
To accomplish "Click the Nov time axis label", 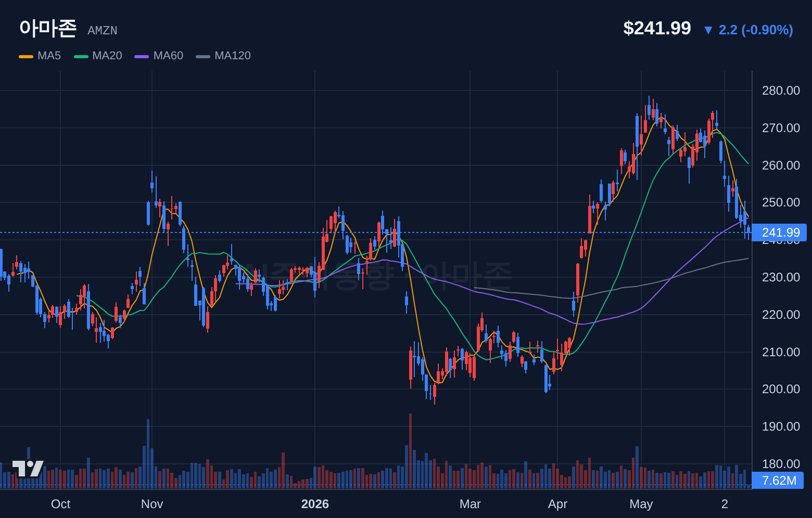I will [x=152, y=504].
